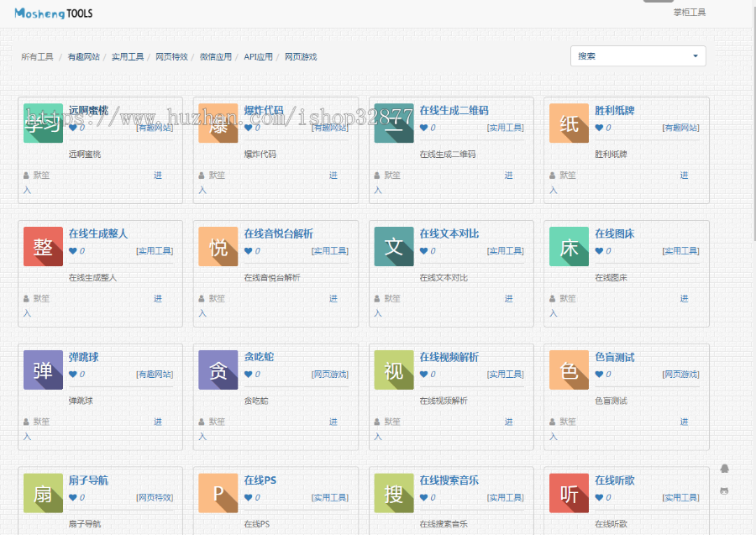Click the teal 文 icon
This screenshot has height=535, width=756.
(x=394, y=246)
